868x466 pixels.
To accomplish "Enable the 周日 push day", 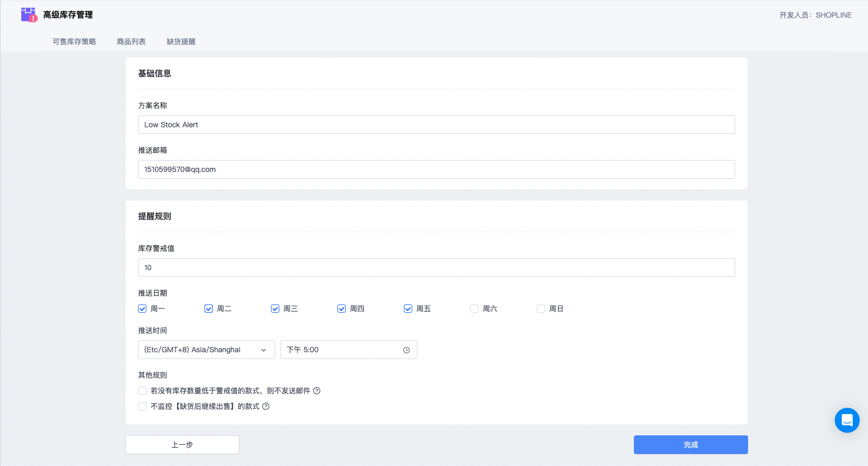I will point(541,309).
